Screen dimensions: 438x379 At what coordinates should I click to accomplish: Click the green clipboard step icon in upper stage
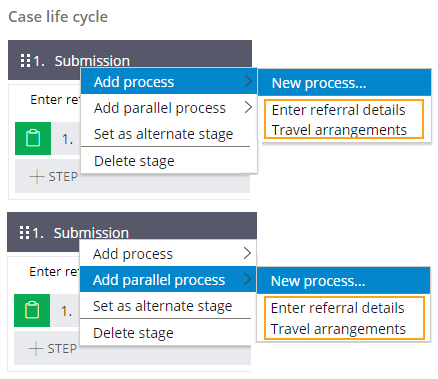33,138
